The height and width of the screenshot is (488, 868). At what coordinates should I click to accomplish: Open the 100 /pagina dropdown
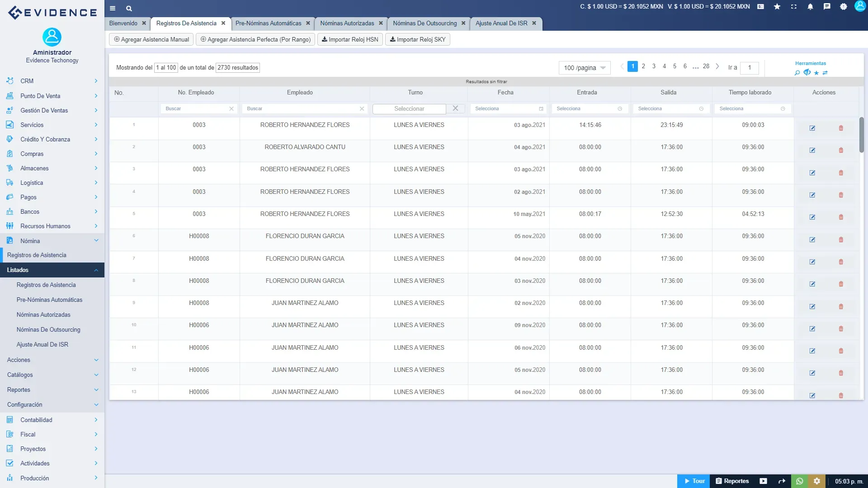[x=584, y=68]
